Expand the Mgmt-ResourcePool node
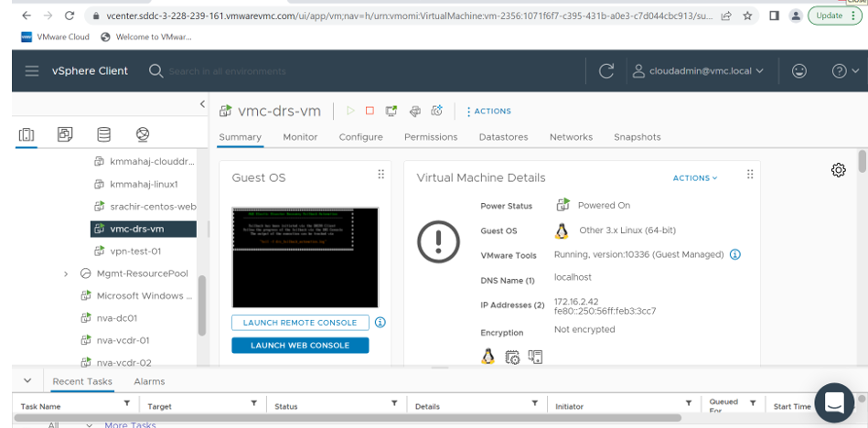Image resolution: width=868 pixels, height=428 pixels. click(x=66, y=273)
